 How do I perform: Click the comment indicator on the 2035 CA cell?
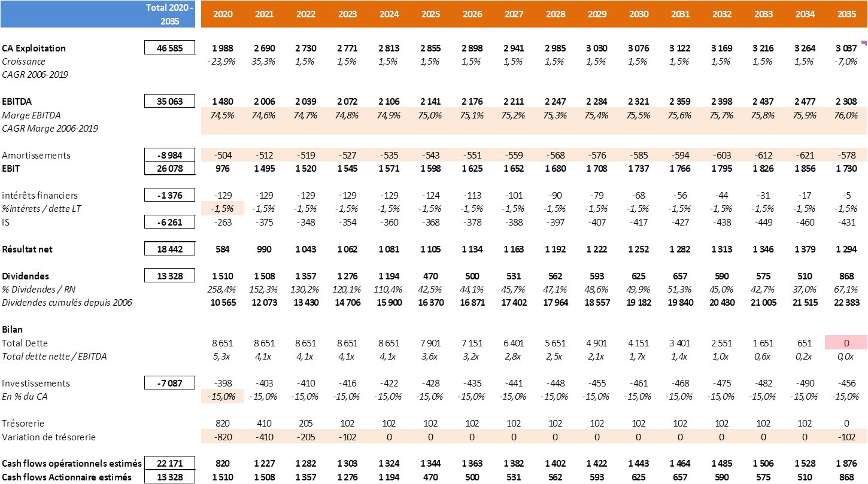click(864, 43)
